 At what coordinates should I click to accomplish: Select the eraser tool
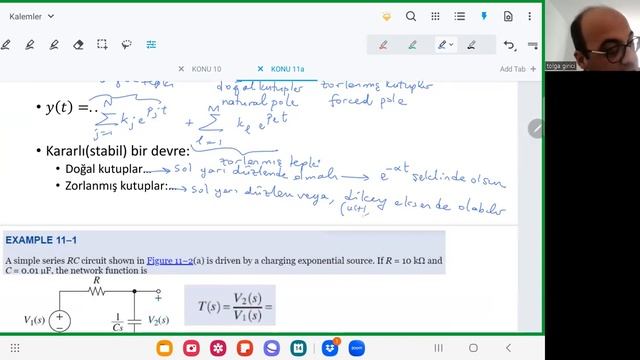(78, 45)
